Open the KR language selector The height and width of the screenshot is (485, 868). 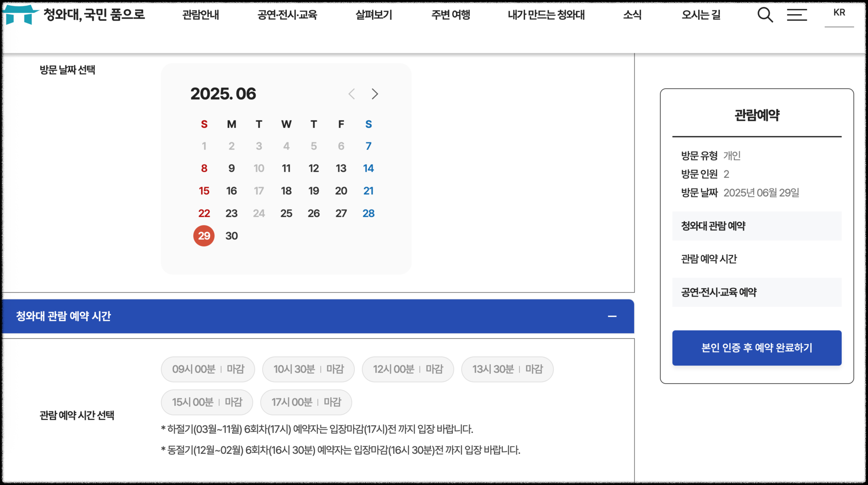pos(839,13)
